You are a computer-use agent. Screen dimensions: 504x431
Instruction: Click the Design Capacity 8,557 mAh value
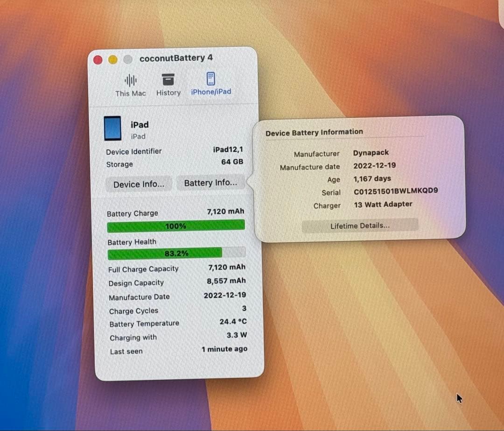coord(226,281)
